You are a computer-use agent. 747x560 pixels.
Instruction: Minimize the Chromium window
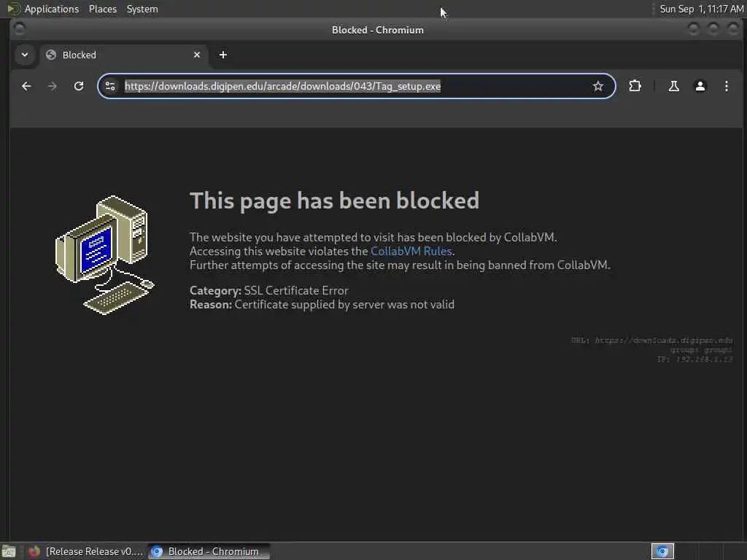[694, 29]
